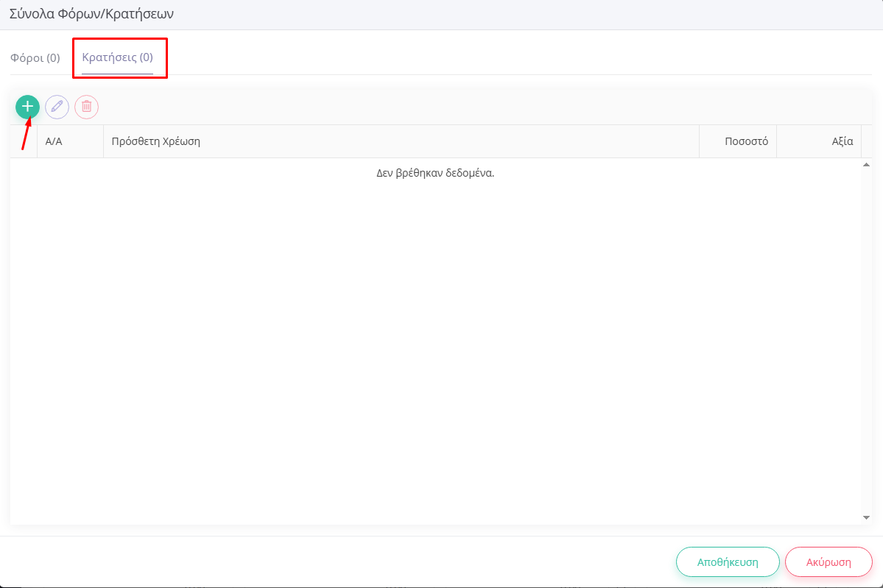
Task: Select the Κρατήσεις (0) tab
Action: [x=118, y=57]
